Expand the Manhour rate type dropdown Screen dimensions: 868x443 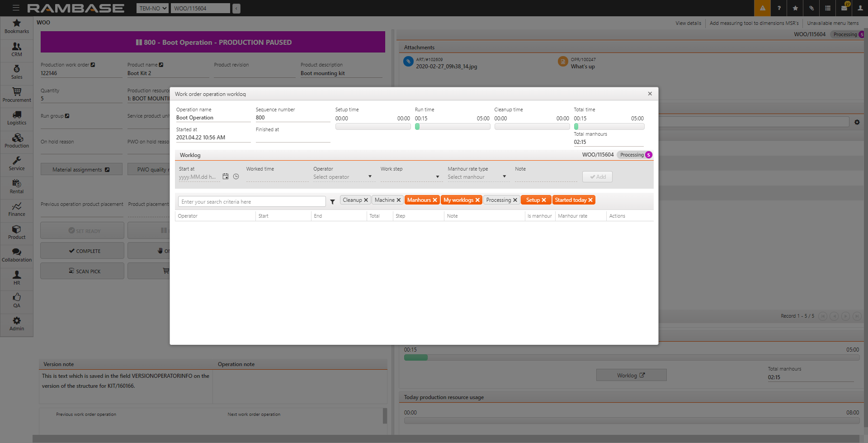click(x=504, y=177)
